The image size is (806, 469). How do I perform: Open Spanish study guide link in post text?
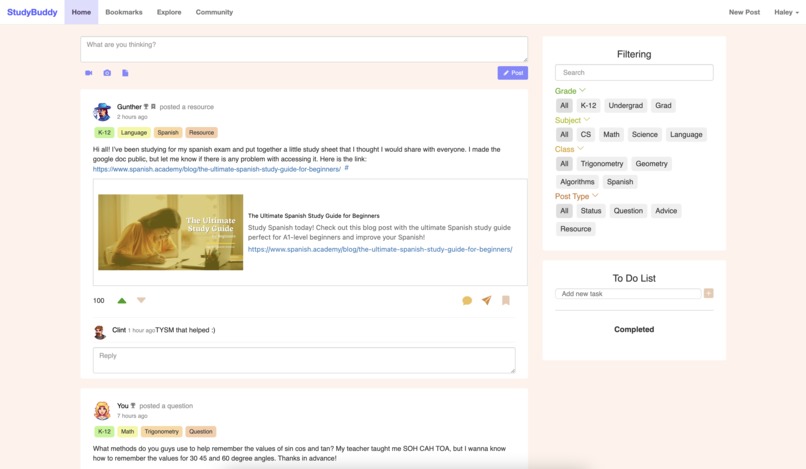[216, 169]
